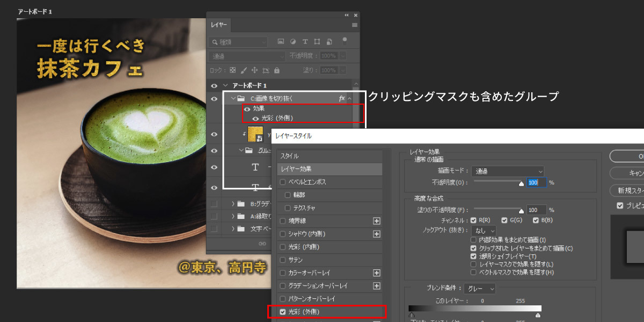The width and height of the screenshot is (644, 322).
Task: Click the shape layer filter icon
Action: point(317,42)
